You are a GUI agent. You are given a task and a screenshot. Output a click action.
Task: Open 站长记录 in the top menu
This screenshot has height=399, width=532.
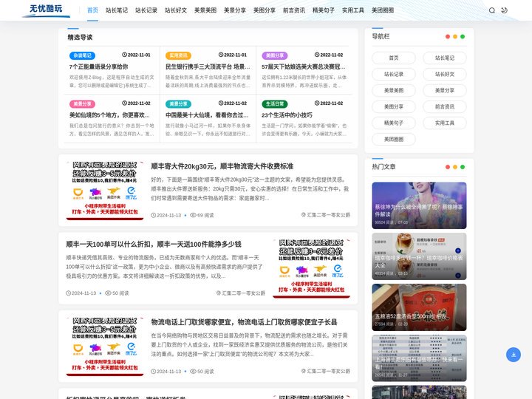146,10
